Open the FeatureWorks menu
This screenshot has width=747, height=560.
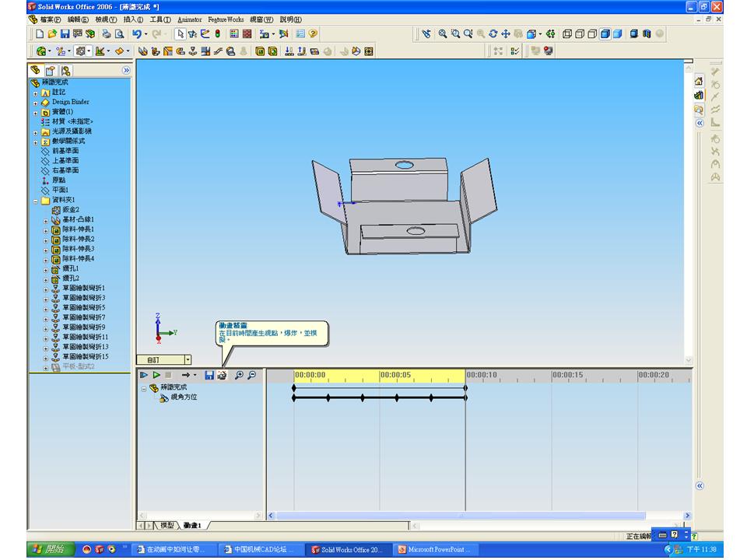click(226, 19)
